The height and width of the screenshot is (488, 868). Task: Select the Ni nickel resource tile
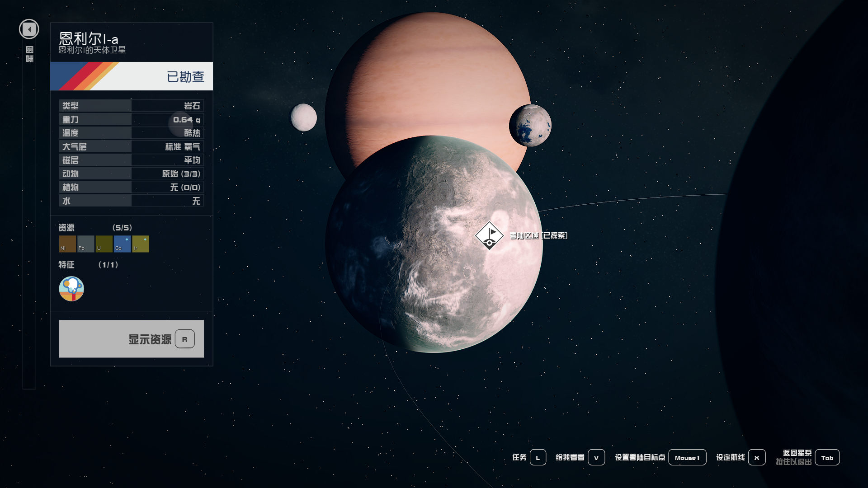[67, 244]
